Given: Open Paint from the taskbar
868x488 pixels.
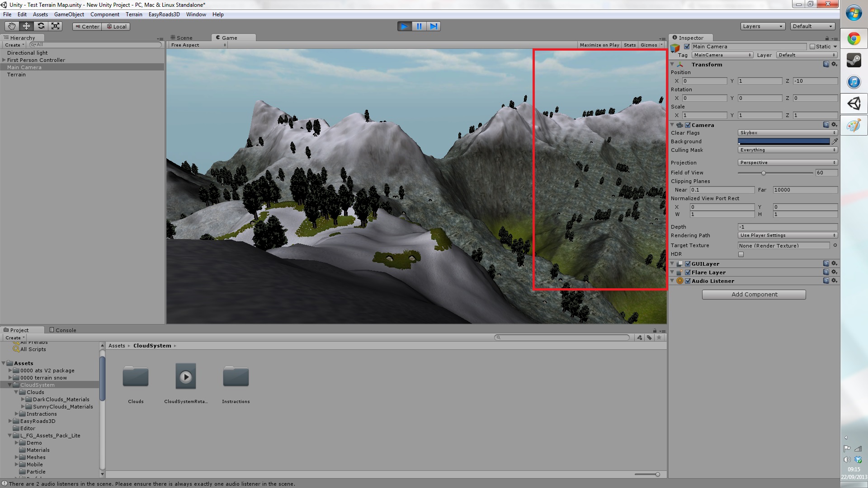Looking at the screenshot, I should click(854, 126).
